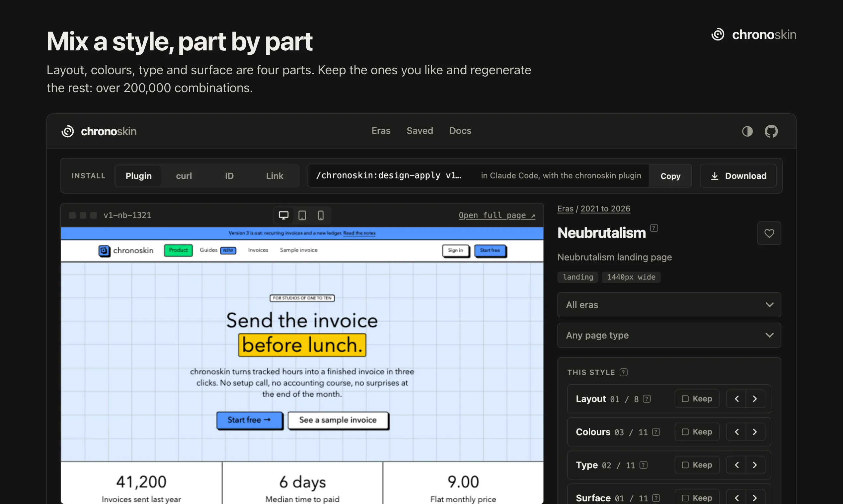Check Keep for the Type part
The image size is (843, 504).
(x=697, y=465)
